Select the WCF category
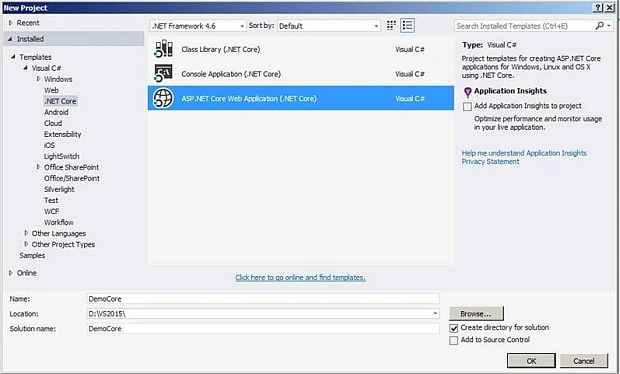This screenshot has height=374, width=620. pos(51,212)
